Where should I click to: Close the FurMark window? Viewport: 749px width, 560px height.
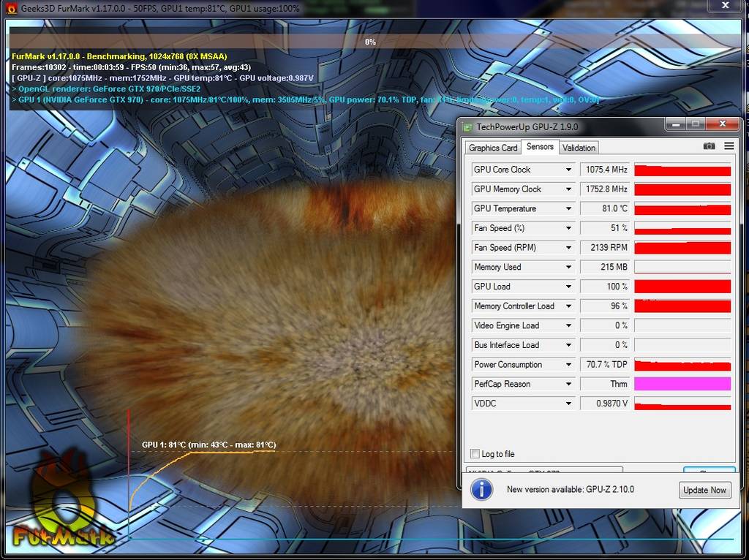click(725, 6)
